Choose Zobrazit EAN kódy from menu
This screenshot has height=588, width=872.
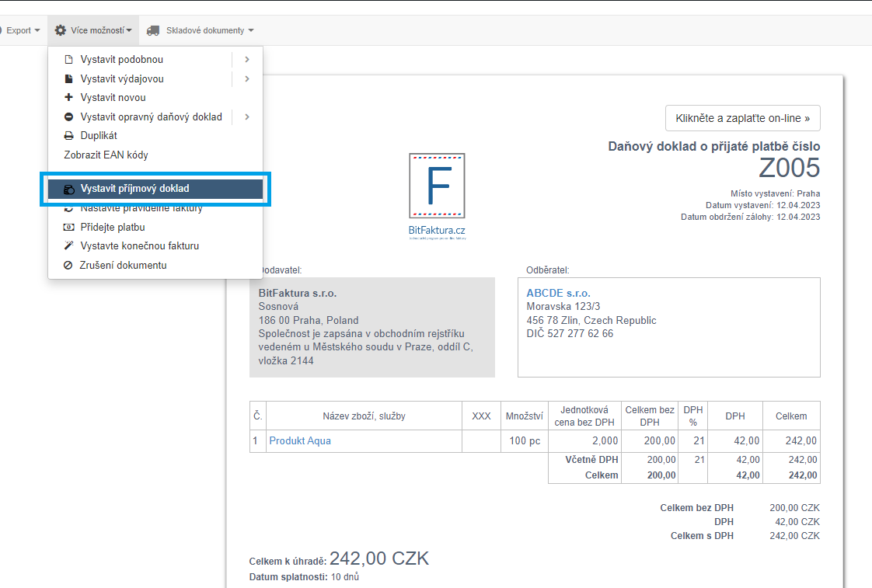tap(106, 155)
